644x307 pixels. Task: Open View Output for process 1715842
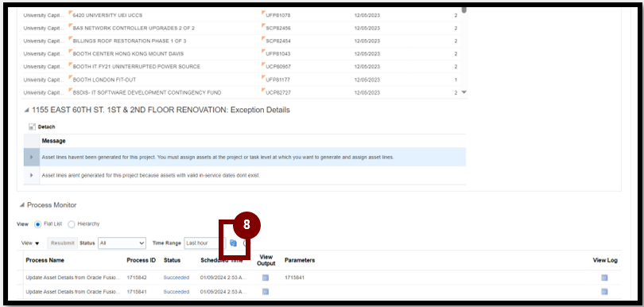click(266, 278)
